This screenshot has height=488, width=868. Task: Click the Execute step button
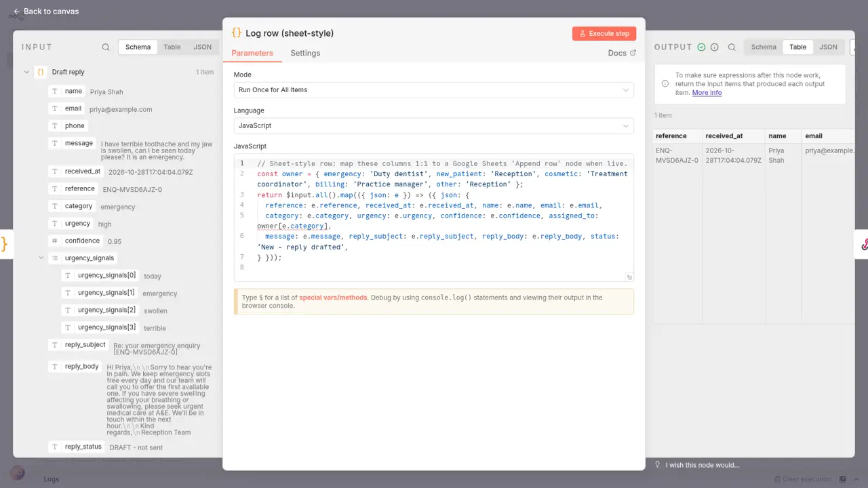click(x=604, y=33)
